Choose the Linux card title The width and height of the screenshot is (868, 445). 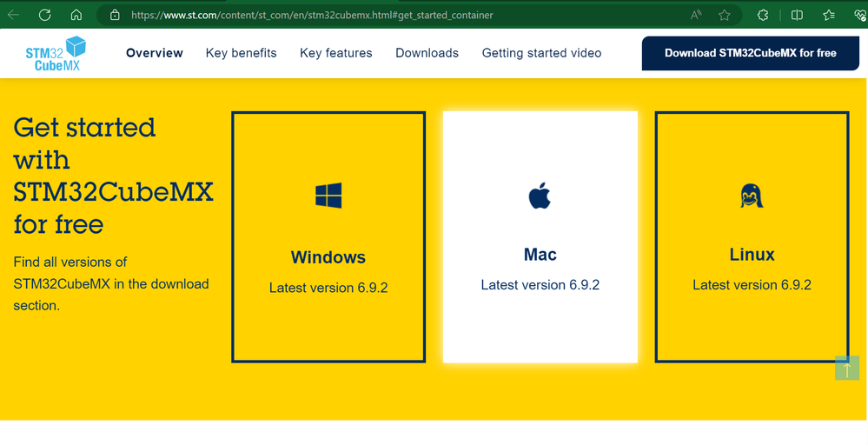click(752, 255)
